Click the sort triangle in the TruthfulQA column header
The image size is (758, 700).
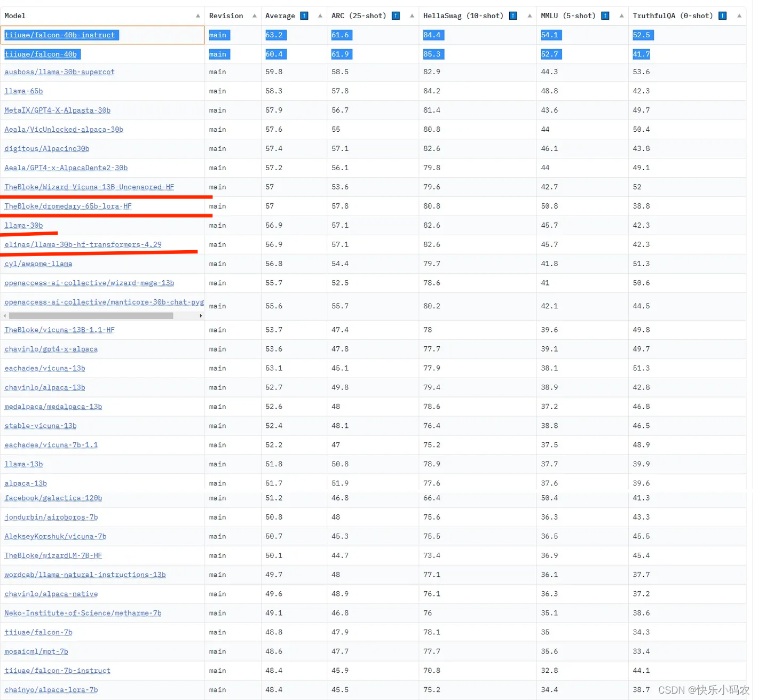click(x=739, y=16)
